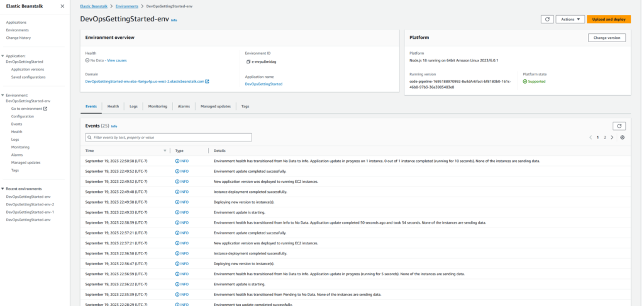Image resolution: width=644 pixels, height=306 pixels.
Task: Click the Filter events search field
Action: pos(169,137)
